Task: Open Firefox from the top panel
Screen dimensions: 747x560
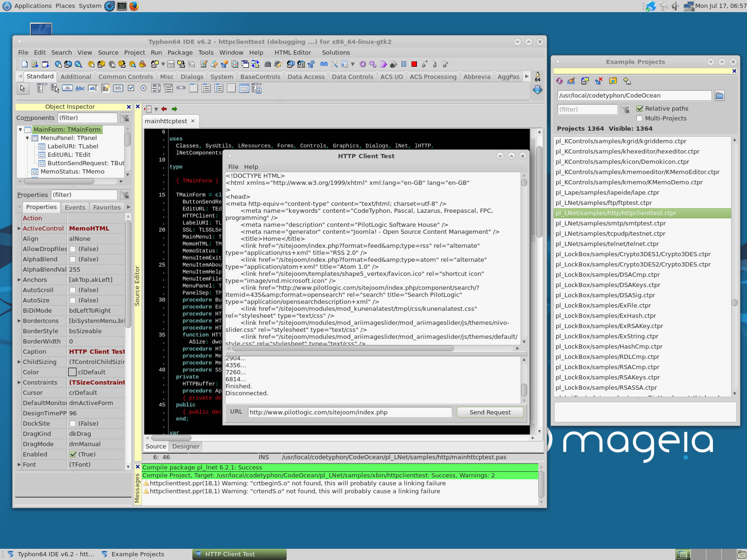Action: click(134, 6)
